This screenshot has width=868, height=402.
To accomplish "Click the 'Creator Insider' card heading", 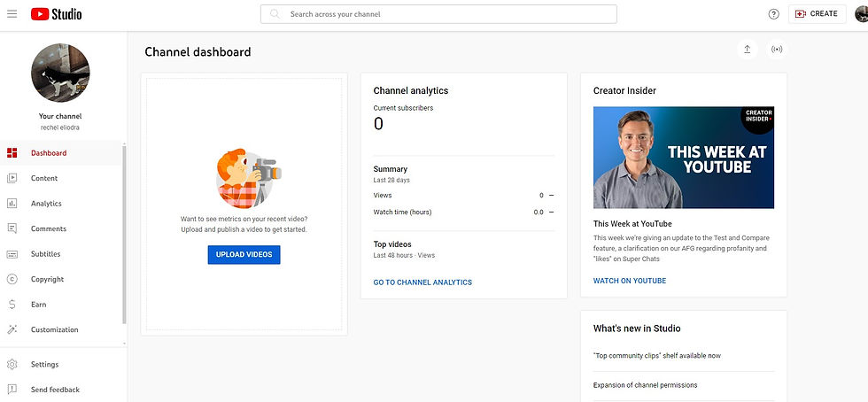I will (624, 91).
